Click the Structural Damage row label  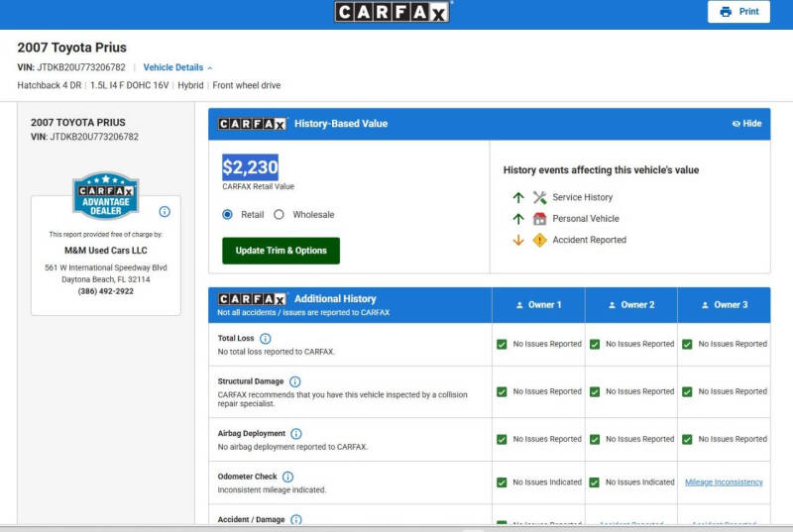251,381
